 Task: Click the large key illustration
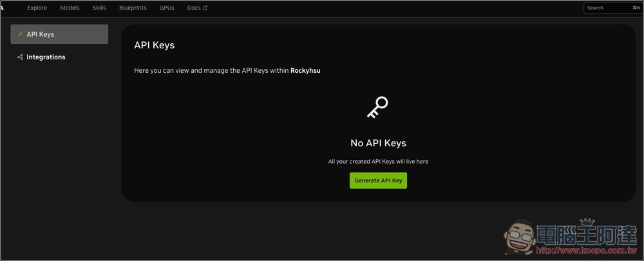tap(377, 108)
